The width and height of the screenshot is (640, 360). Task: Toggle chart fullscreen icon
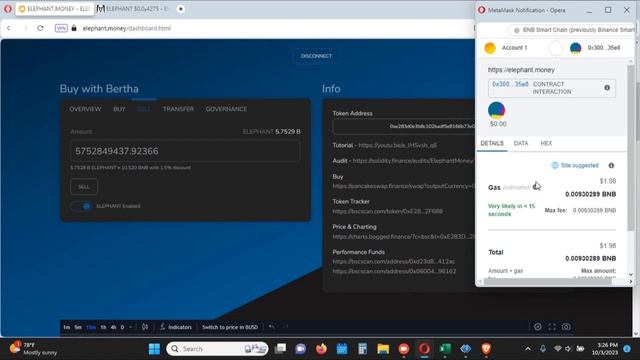(552, 327)
